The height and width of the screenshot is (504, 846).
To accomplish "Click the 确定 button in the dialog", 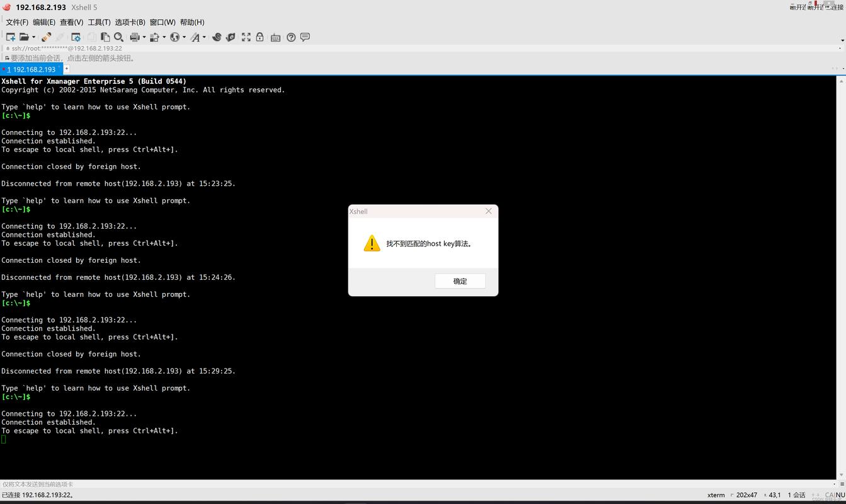I will 460,281.
